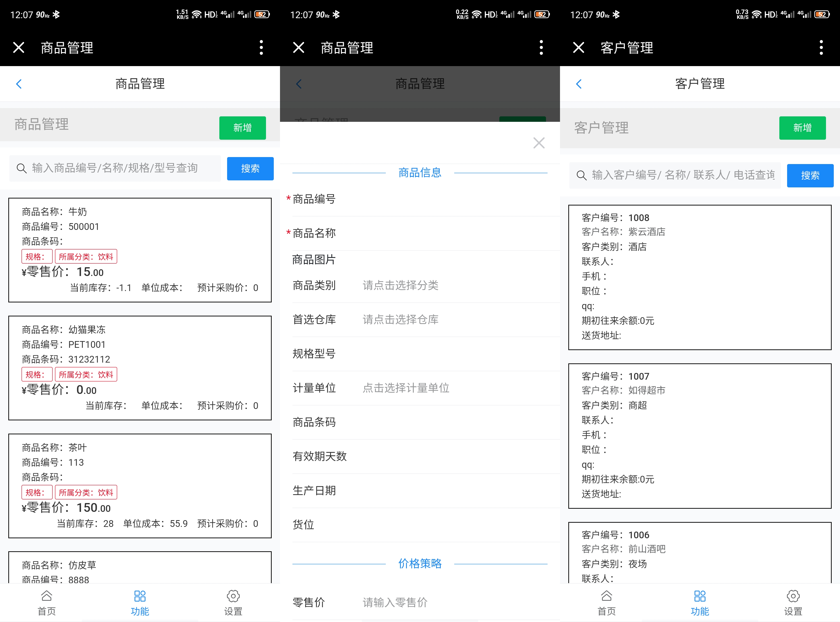
Task: Click search magnifier icon in customer search box
Action: coord(582,175)
